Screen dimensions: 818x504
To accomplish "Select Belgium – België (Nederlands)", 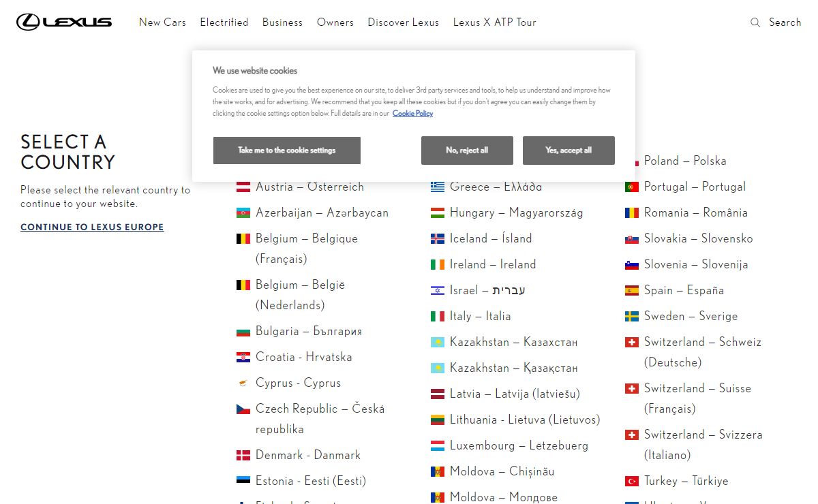I will click(x=301, y=295).
